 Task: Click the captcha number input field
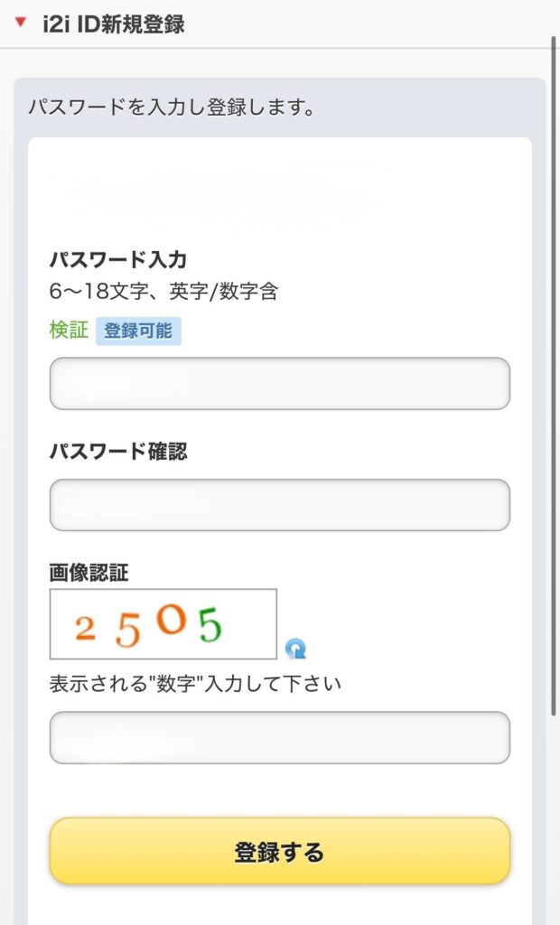click(x=279, y=737)
